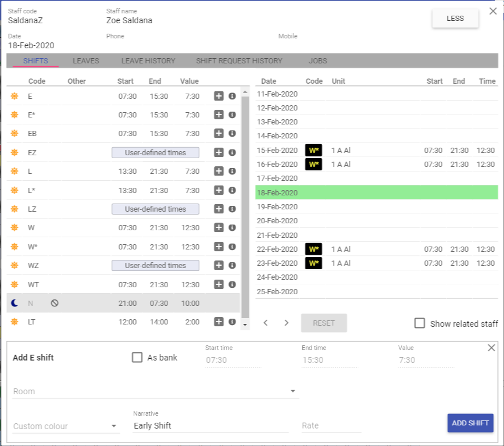Switch to the Leaves tab

pos(85,60)
